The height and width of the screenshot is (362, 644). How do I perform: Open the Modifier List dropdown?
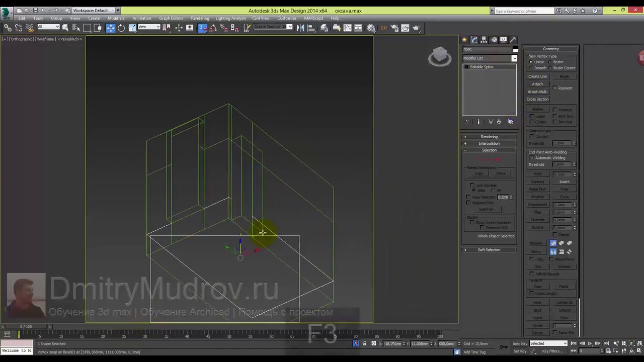click(490, 58)
